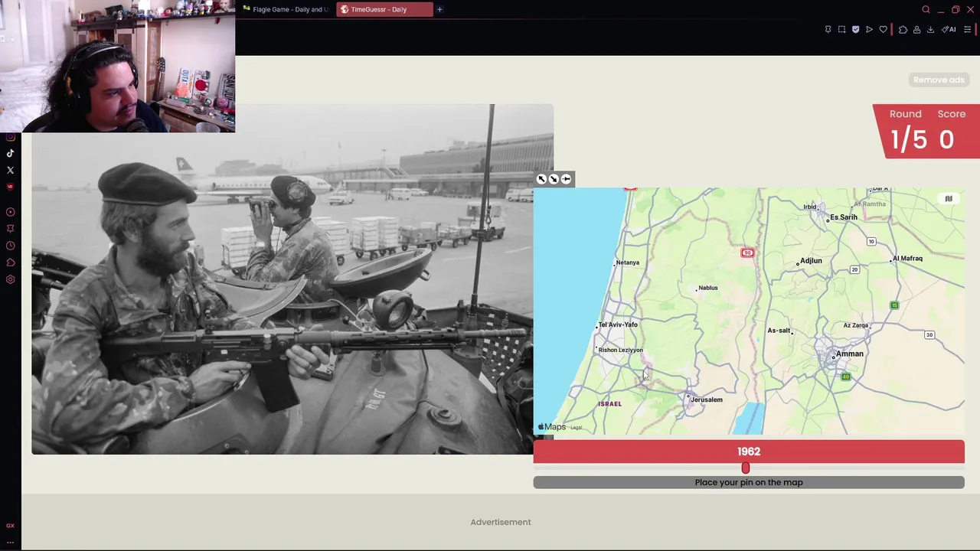The width and height of the screenshot is (980, 551).
Task: Open Instagram icon in the sidebar
Action: coord(10,137)
